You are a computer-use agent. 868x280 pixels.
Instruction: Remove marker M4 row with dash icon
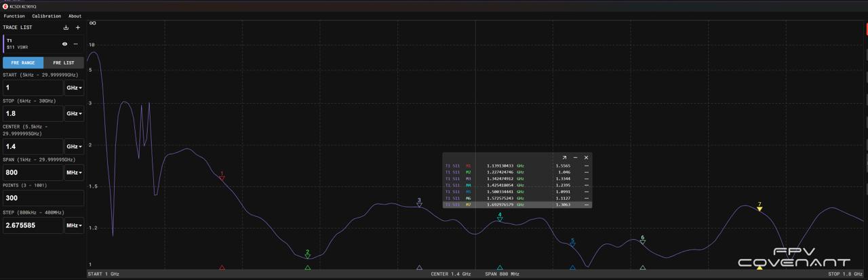coord(587,185)
